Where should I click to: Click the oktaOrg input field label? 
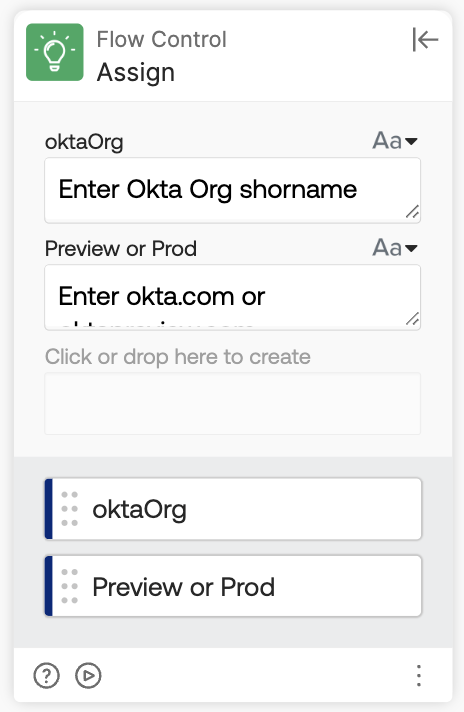pyautogui.click(x=84, y=142)
